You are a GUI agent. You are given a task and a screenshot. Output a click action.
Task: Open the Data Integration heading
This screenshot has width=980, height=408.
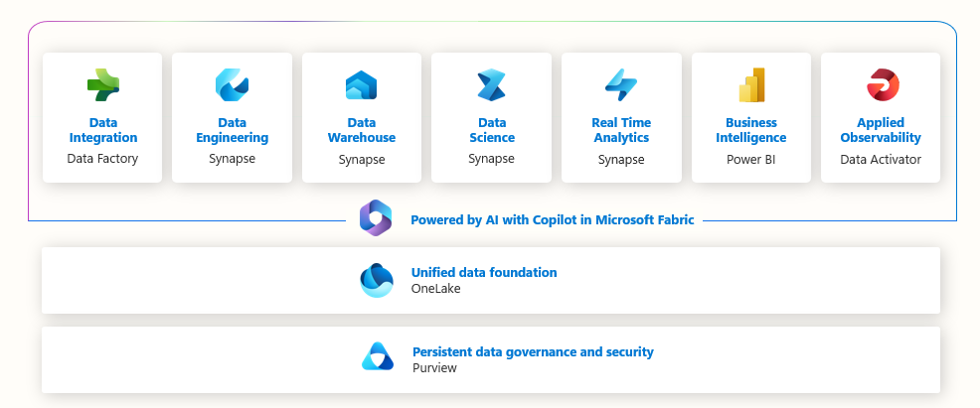(x=103, y=130)
